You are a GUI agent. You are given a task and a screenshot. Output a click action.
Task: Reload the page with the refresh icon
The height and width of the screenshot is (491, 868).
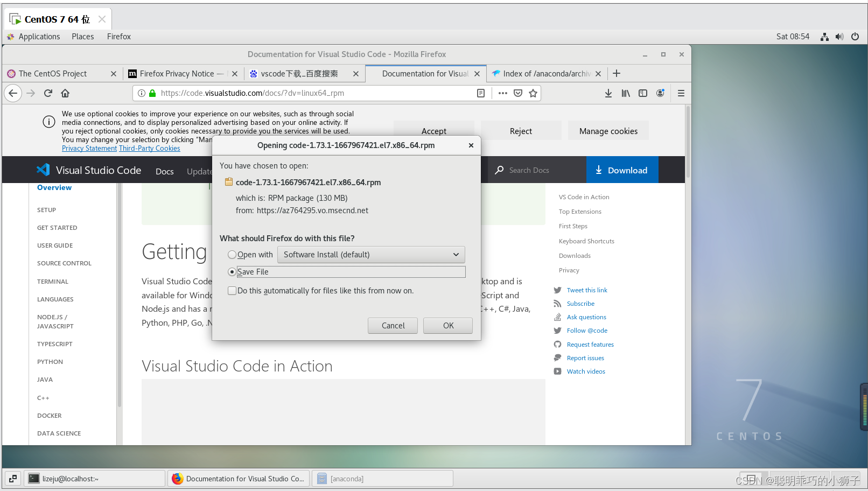pyautogui.click(x=47, y=93)
